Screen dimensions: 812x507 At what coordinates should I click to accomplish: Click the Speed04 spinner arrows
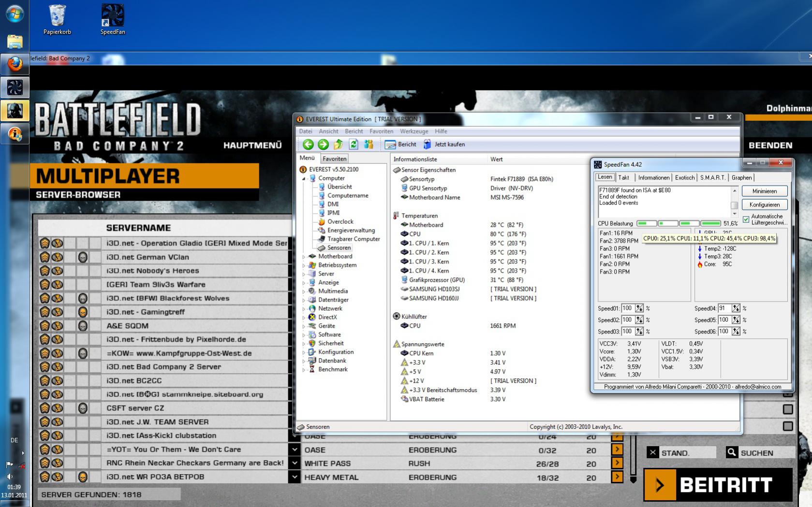(x=736, y=308)
